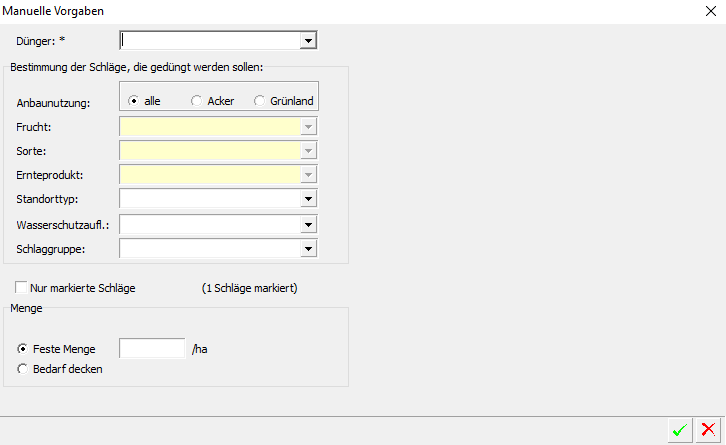The height and width of the screenshot is (445, 726).
Task: Enable 'Nur markierte Schläge' checkbox
Action: tap(22, 288)
